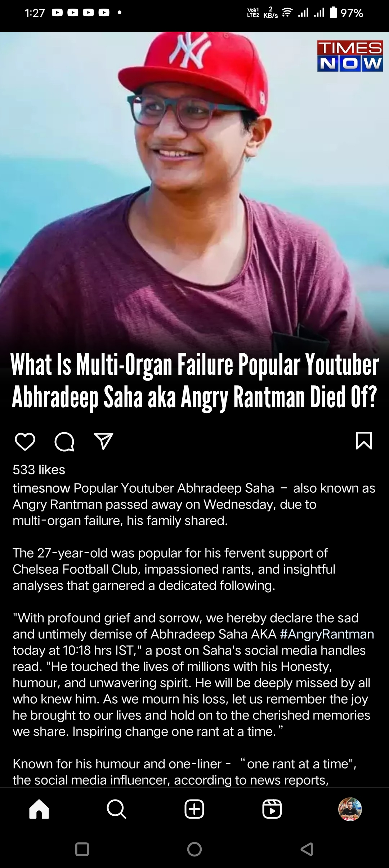This screenshot has width=389, height=868.
Task: Share the post with the paper plane icon
Action: click(104, 441)
